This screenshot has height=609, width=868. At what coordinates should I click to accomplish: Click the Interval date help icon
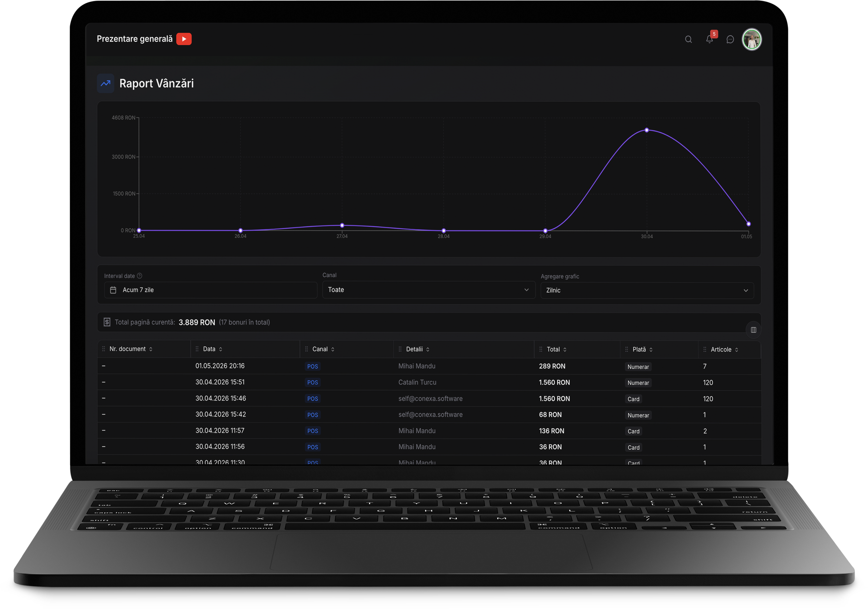[140, 276]
